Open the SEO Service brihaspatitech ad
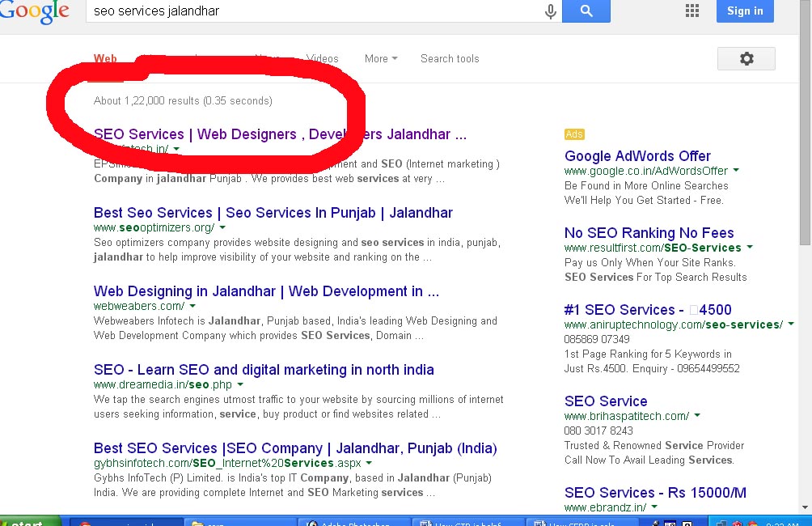The width and height of the screenshot is (812, 526). [606, 401]
